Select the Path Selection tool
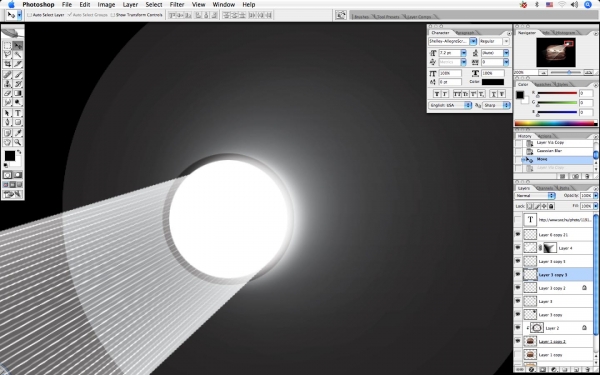600x375 pixels. click(x=7, y=113)
